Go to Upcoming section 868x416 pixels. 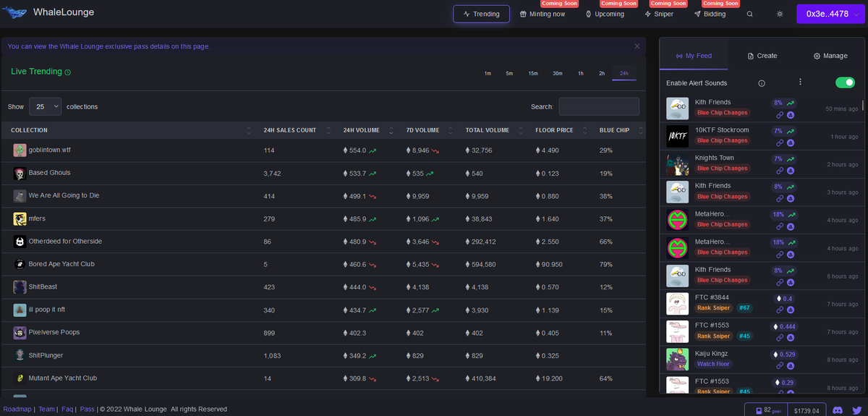click(605, 14)
